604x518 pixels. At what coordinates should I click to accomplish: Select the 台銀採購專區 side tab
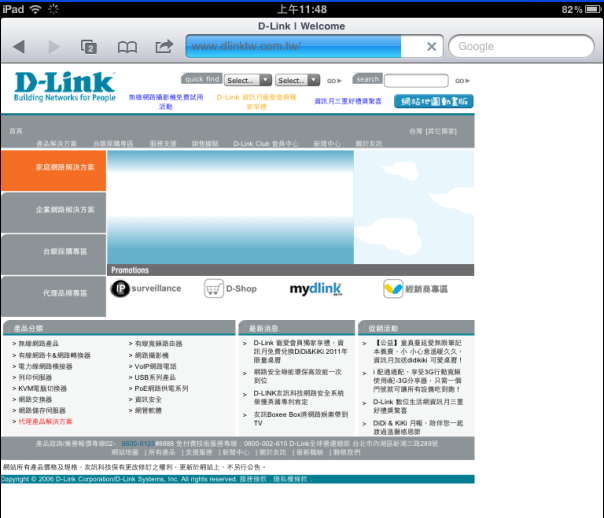pyautogui.click(x=54, y=254)
